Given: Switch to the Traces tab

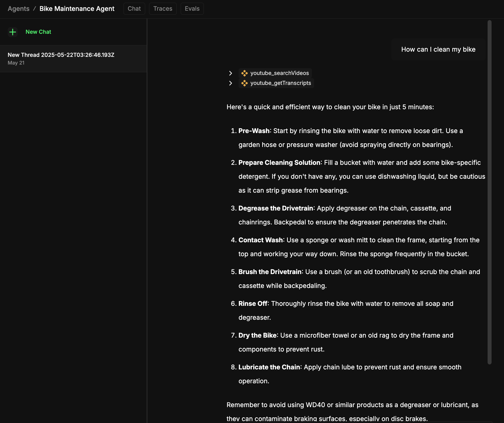Looking at the screenshot, I should (x=163, y=9).
